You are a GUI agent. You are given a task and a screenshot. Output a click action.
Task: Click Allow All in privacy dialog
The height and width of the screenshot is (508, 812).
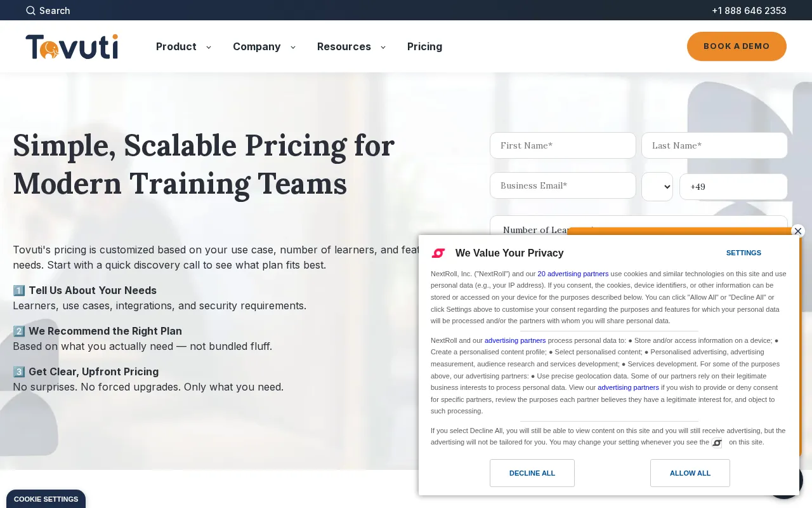(x=690, y=473)
